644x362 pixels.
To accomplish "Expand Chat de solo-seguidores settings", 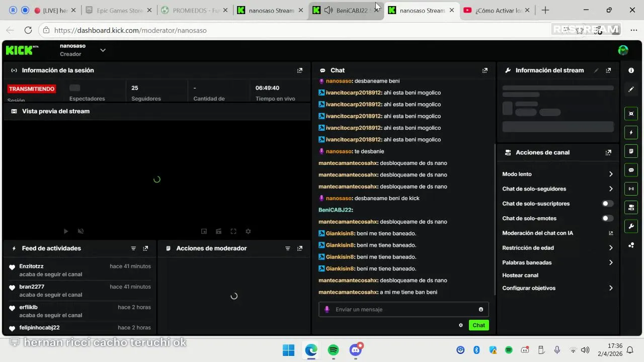I will [x=557, y=189].
